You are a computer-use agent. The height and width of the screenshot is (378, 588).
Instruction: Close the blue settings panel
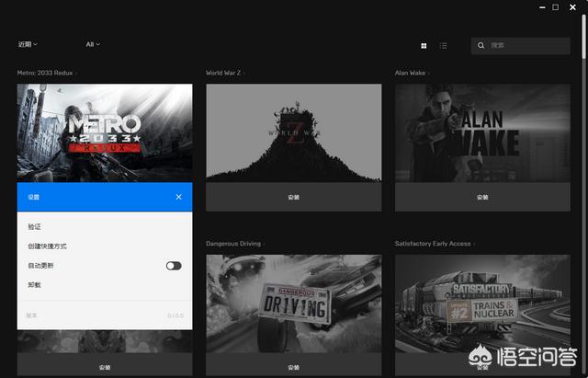179,197
